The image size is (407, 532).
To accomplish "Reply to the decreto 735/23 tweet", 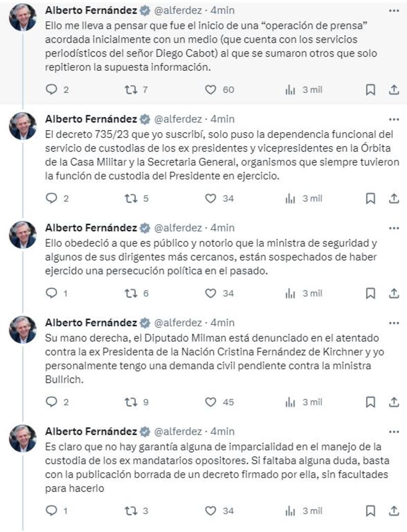I will [52, 199].
